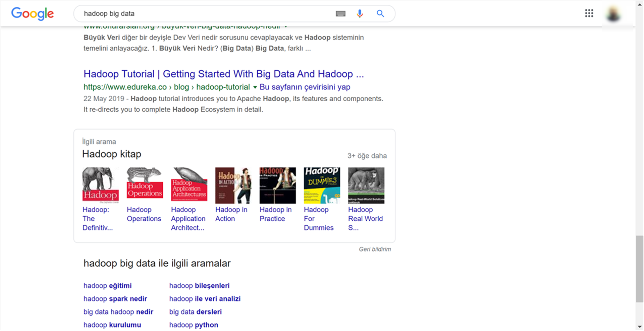The height and width of the screenshot is (331, 644).
Task: Open Hadoop in Action book cover
Action: click(233, 185)
